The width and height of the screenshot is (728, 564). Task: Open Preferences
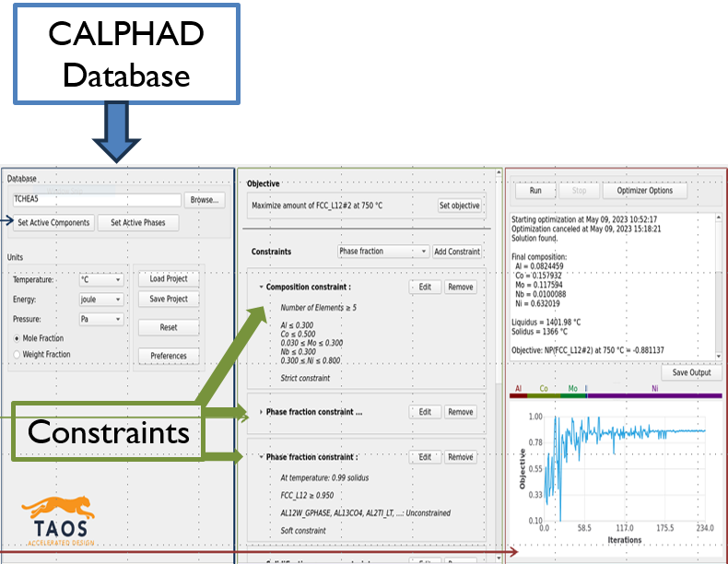169,356
